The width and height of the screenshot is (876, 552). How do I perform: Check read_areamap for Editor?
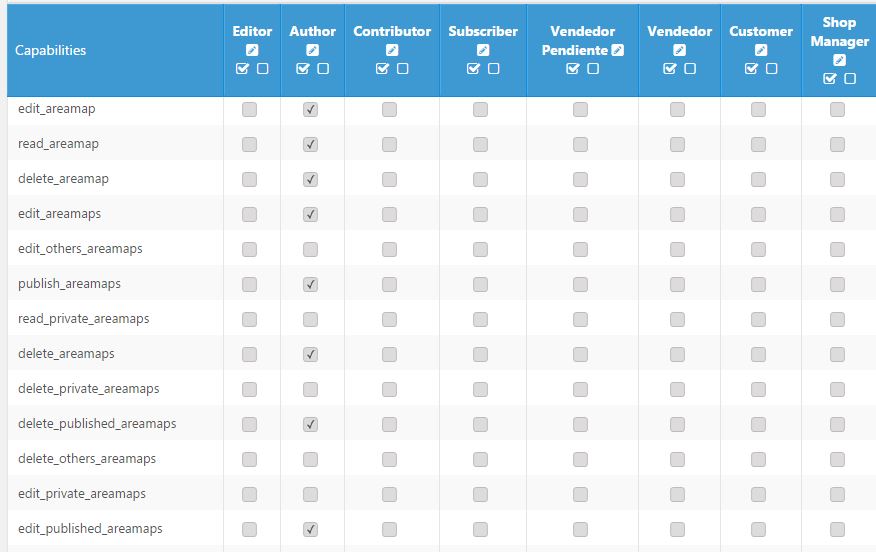click(250, 145)
